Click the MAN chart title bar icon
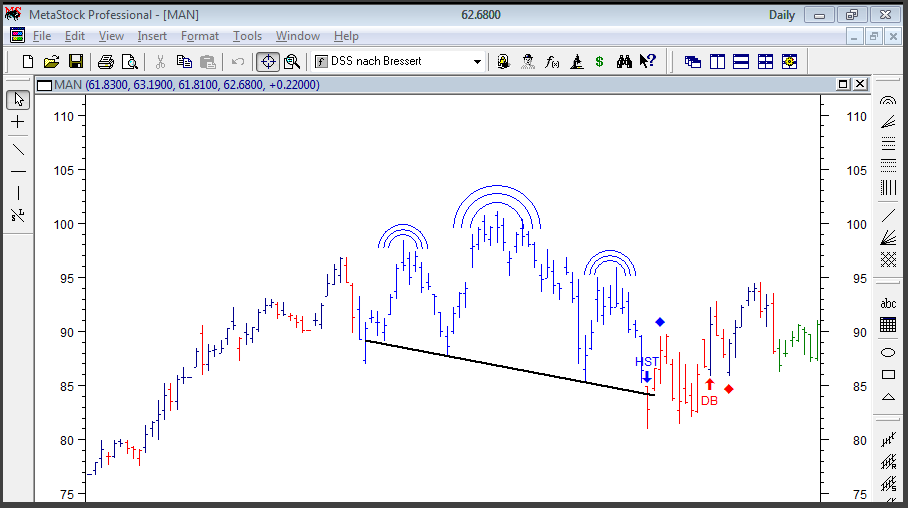Viewport: 908px width, 508px height. pos(44,86)
